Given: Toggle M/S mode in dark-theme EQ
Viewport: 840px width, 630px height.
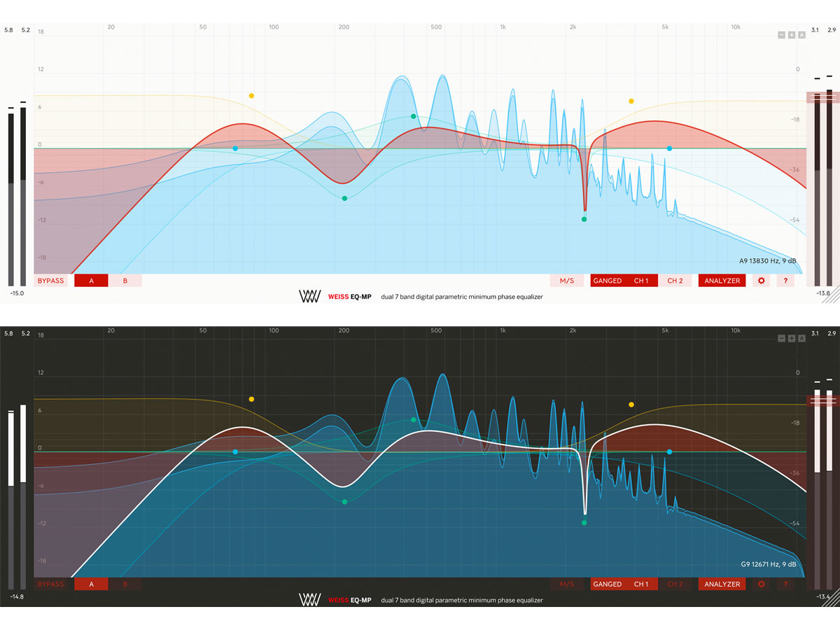Looking at the screenshot, I should (567, 584).
